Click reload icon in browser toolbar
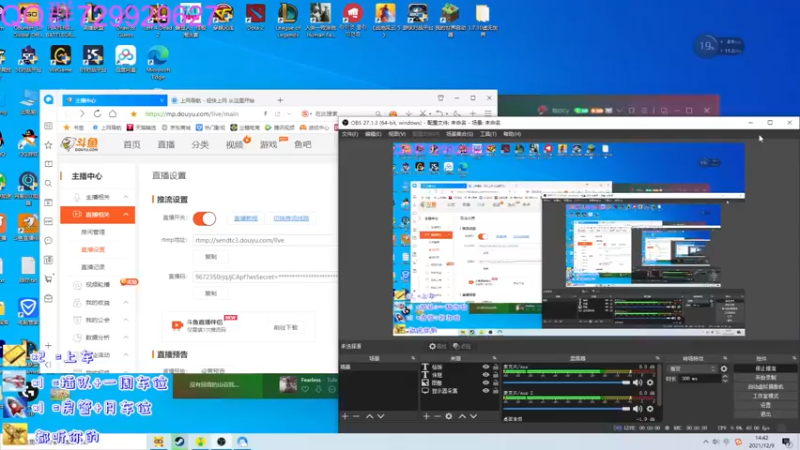800x450 pixels. (97, 114)
